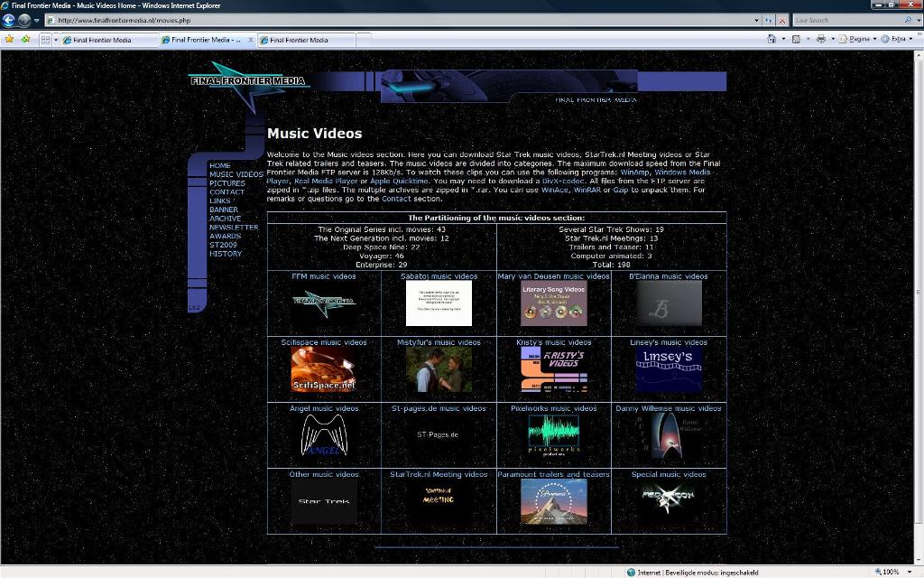This screenshot has height=578, width=924.
Task: Click the vertical scrollbar down arrow
Action: 919,560
